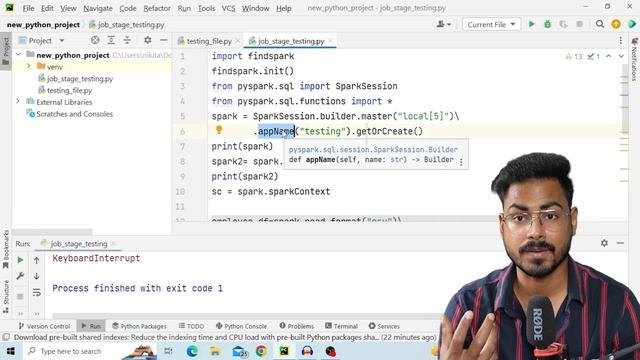Viewport: 640px width, 360px height.
Task: Open Version Control tool window
Action: pos(44,326)
